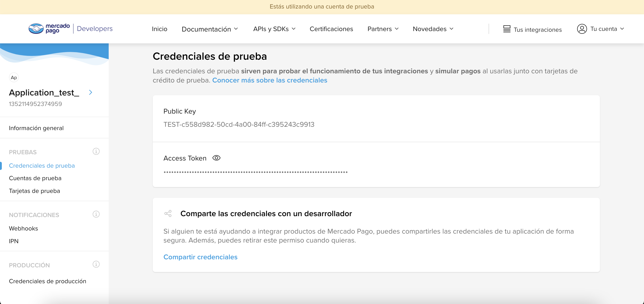Image resolution: width=644 pixels, height=304 pixels.
Task: Click the Access Token label
Action: pyautogui.click(x=185, y=158)
